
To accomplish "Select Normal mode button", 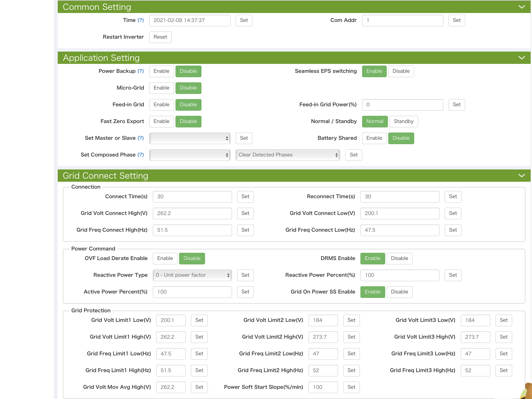I will (x=375, y=122).
